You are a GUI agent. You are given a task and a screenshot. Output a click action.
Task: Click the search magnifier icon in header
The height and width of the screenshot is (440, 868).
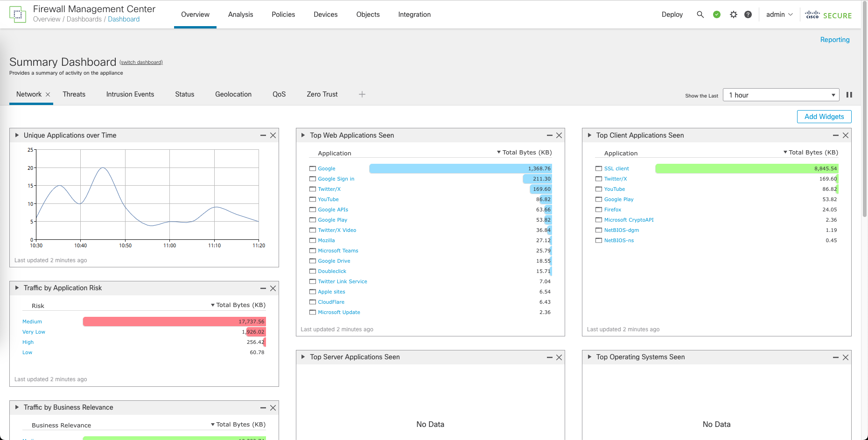pos(700,14)
